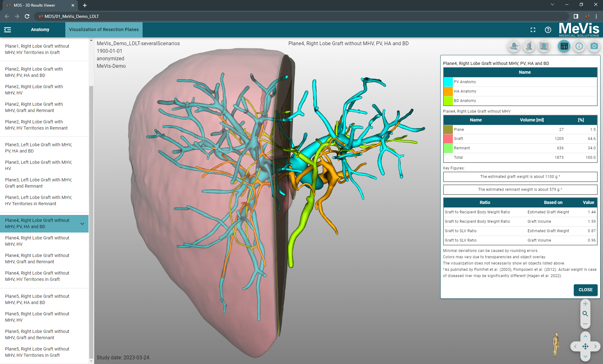Close the MDS - 3D Results Viewer tab
Viewport: 603px width, 364px height.
point(73,5)
